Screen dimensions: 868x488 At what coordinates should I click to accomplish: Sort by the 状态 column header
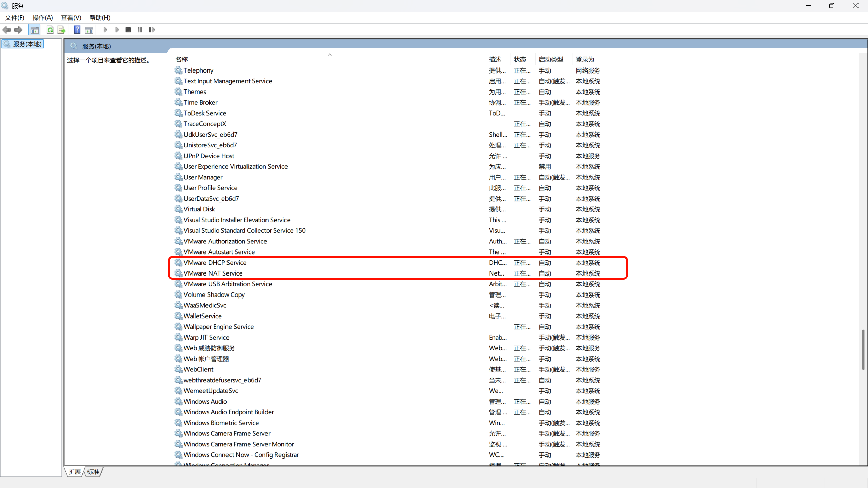[520, 59]
